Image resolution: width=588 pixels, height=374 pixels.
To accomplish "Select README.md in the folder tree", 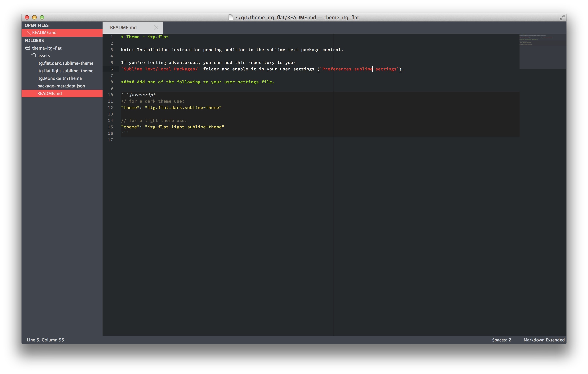I will pos(62,93).
